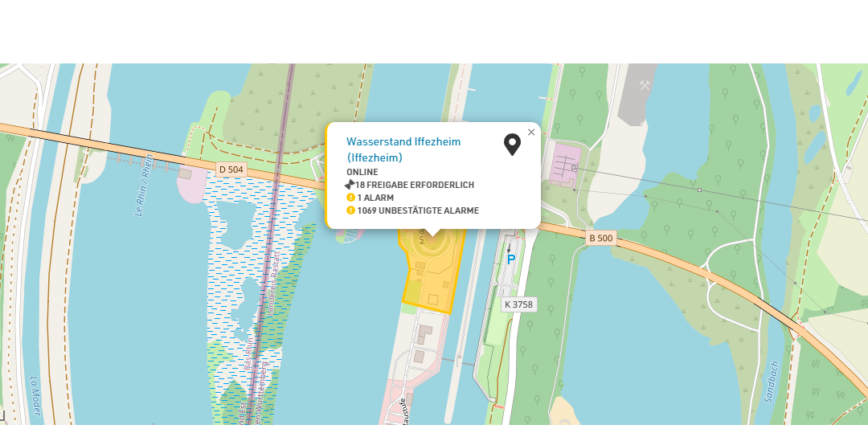868x433 pixels.
Task: Click the K 3758 road label
Action: pyautogui.click(x=518, y=304)
